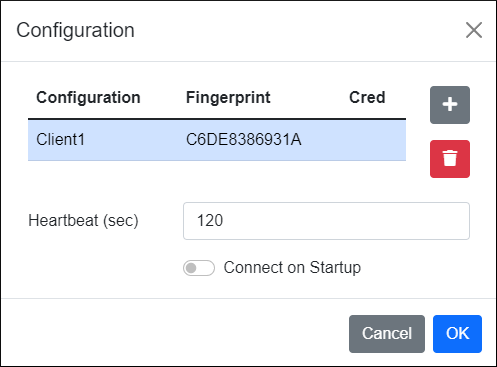Enable the Connect on Startup switch

[x=199, y=268]
